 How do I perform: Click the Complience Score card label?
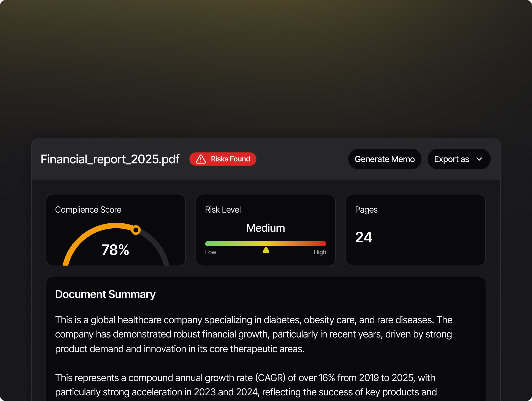(88, 210)
